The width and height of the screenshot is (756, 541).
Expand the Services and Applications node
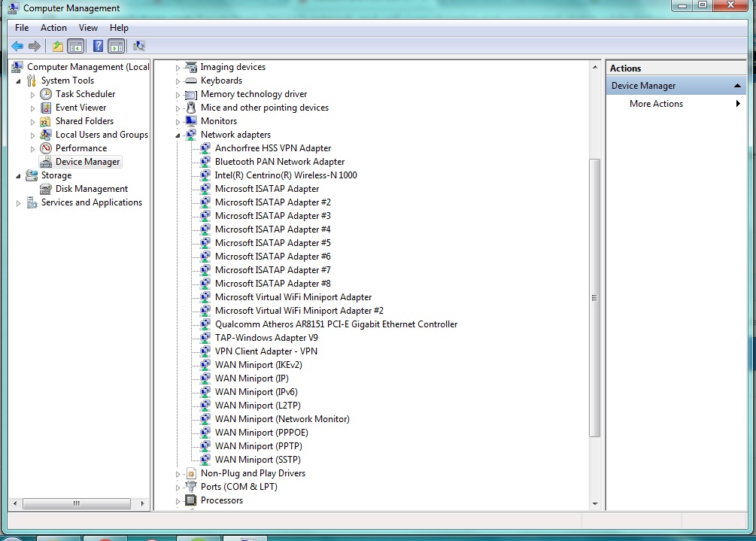(18, 203)
